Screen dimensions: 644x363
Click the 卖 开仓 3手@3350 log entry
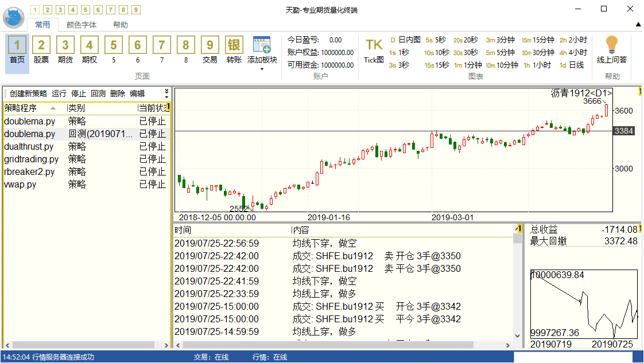point(343,256)
